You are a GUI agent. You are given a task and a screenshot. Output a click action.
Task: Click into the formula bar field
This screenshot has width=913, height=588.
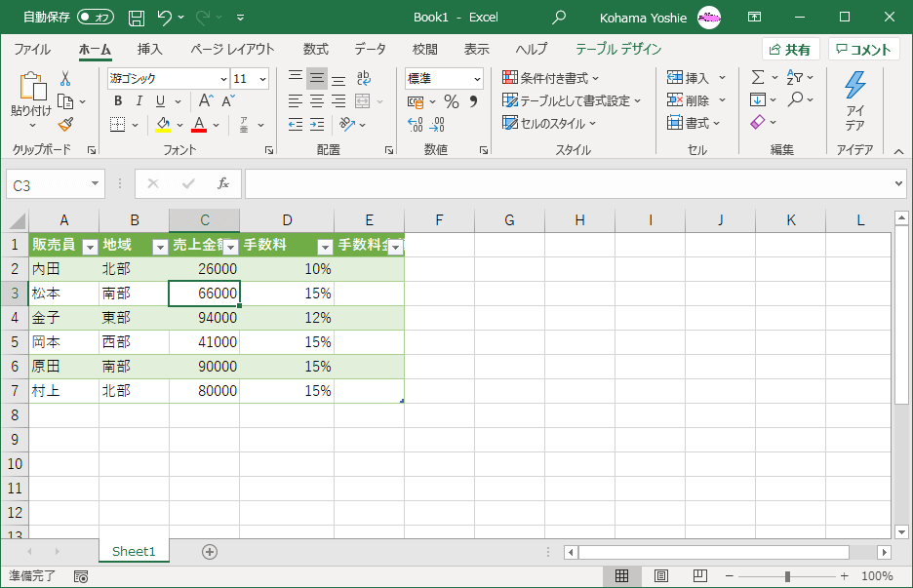click(570, 184)
